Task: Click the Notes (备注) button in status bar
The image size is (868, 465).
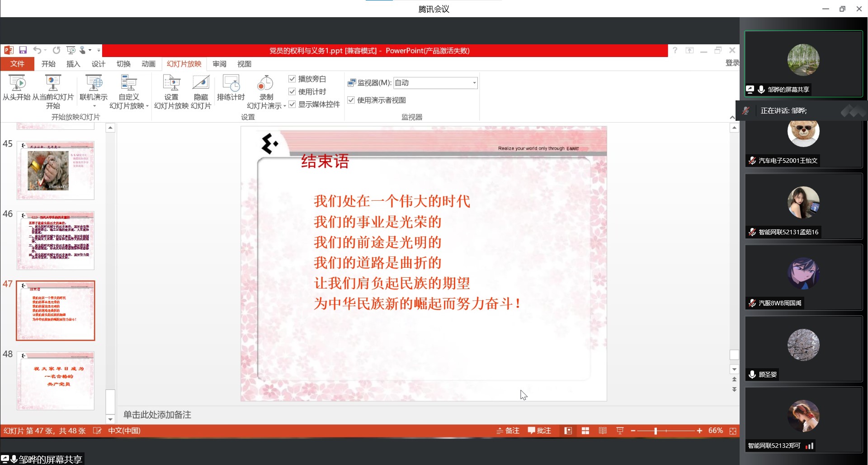Action: [x=508, y=431]
